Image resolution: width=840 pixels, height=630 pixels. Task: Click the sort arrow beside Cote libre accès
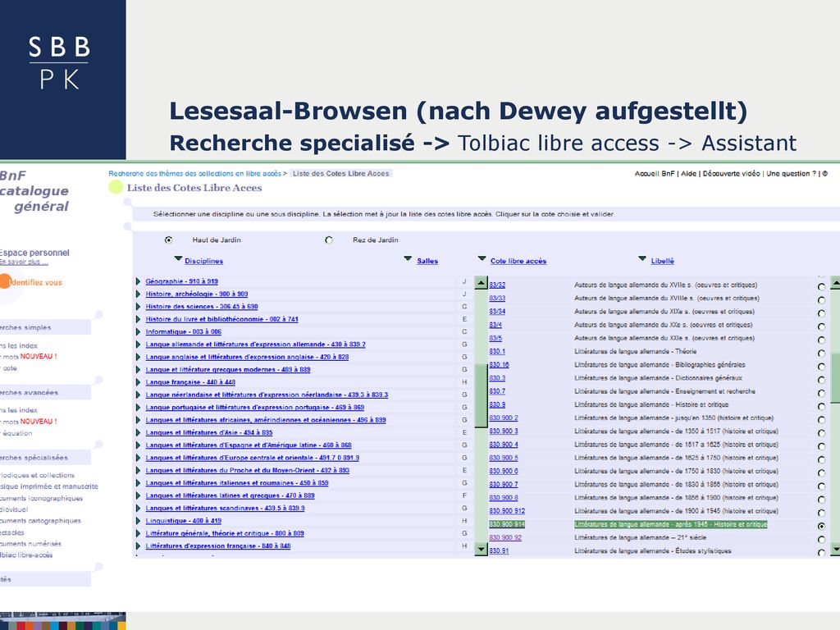482,258
